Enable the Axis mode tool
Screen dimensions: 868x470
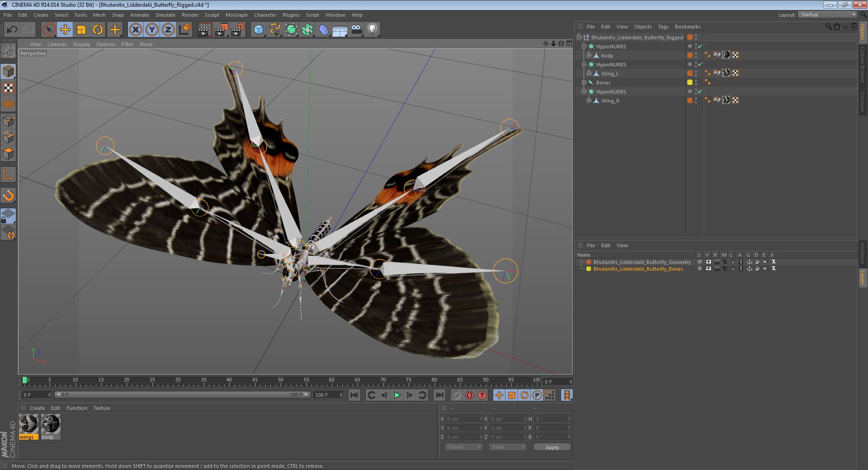click(9, 174)
